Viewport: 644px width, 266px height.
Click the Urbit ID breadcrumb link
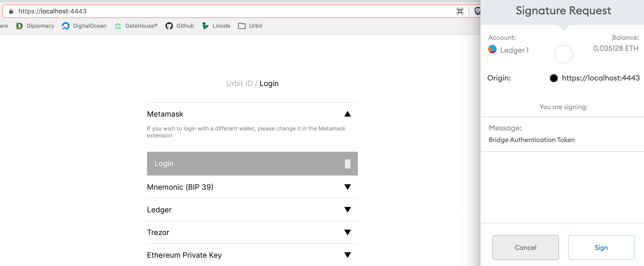click(239, 83)
